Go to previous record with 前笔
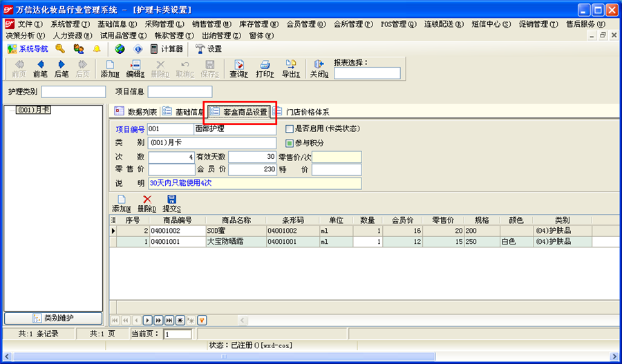 (40, 69)
